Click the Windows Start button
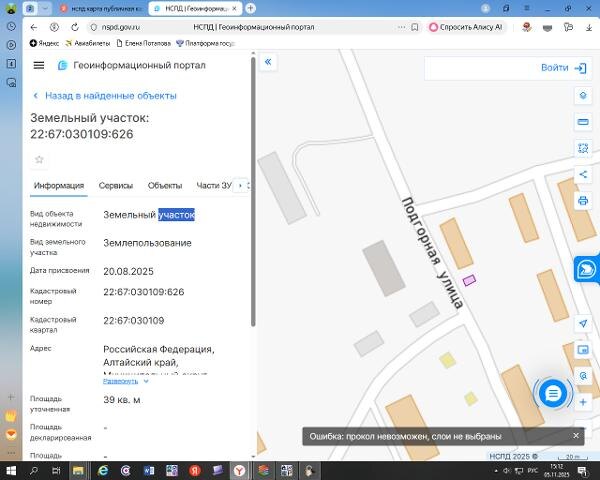The image size is (600, 480). tap(11, 470)
